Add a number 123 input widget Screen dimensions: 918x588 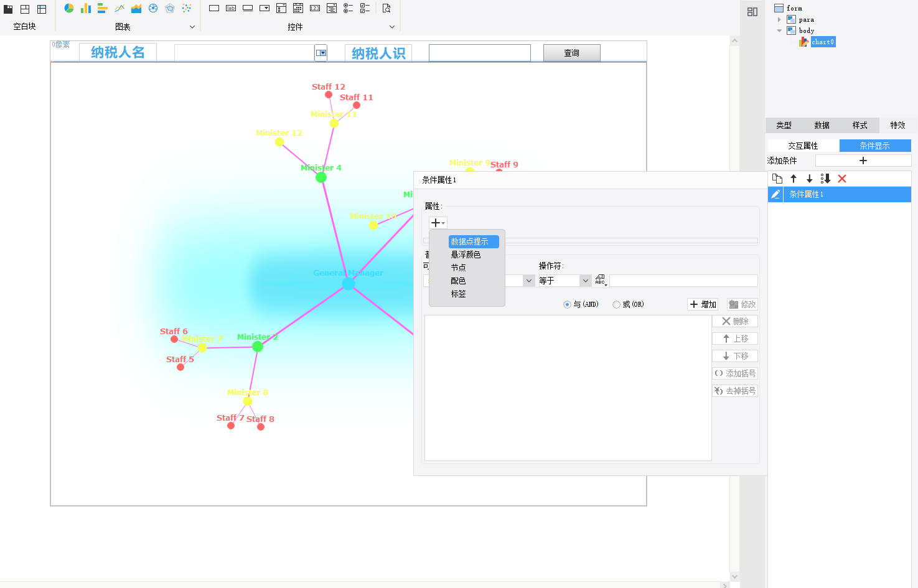coord(315,8)
